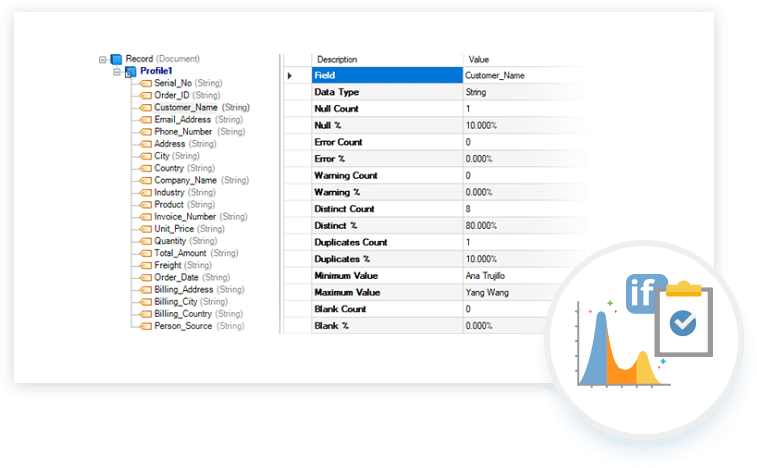The image size is (757, 468).
Task: Select Customer_Name in the field tree
Action: click(186, 107)
